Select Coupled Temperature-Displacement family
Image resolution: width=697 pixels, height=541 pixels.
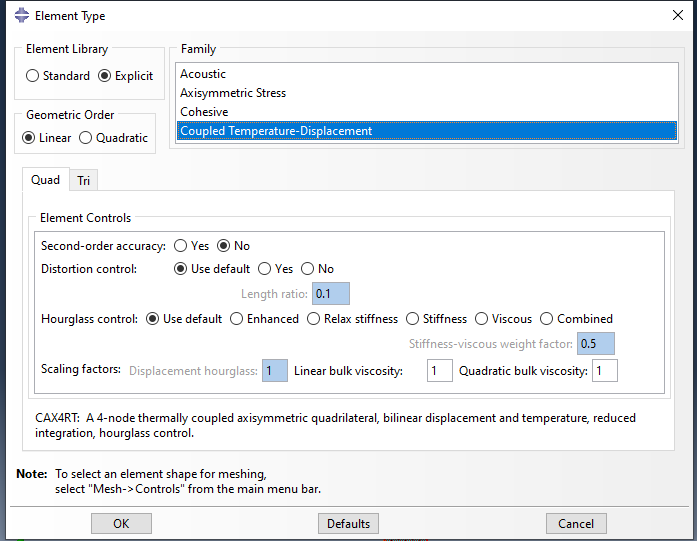point(276,131)
